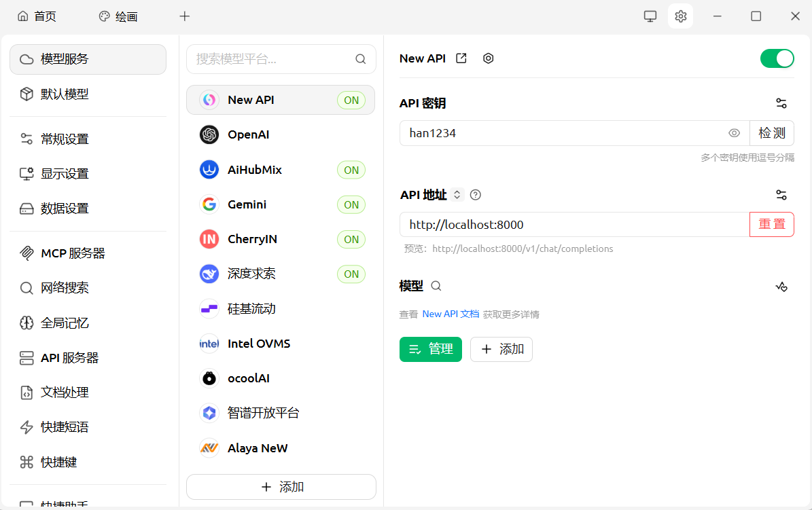This screenshot has width=812, height=510.
Task: Open the New API external link icon
Action: click(x=461, y=58)
